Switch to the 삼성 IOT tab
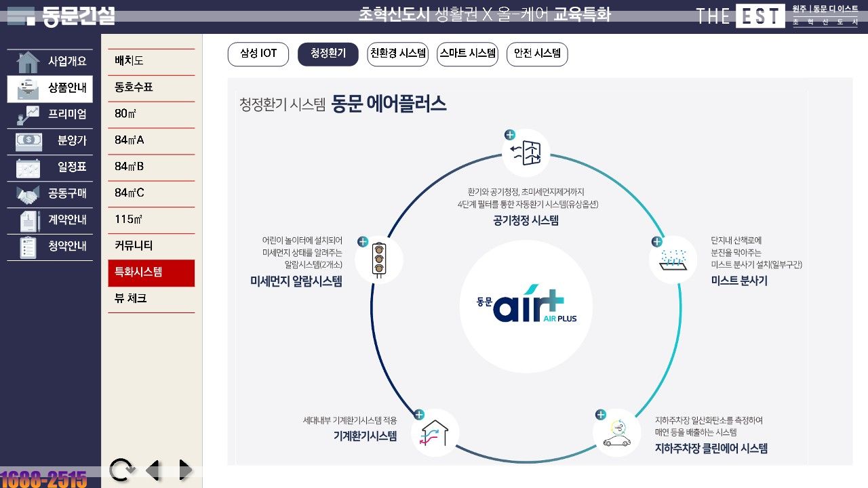This screenshot has width=868, height=488. click(x=258, y=54)
